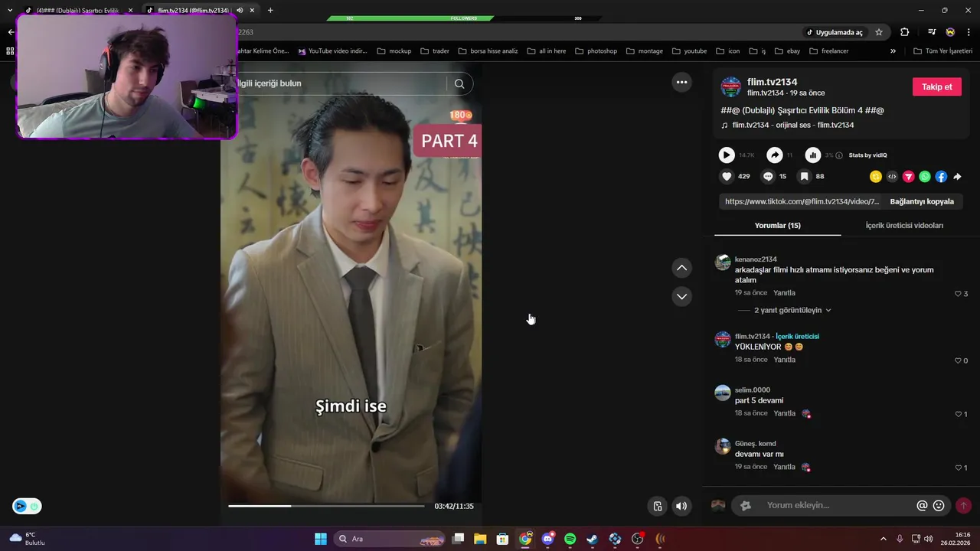
Task: Open Steam from the taskbar
Action: (592, 539)
